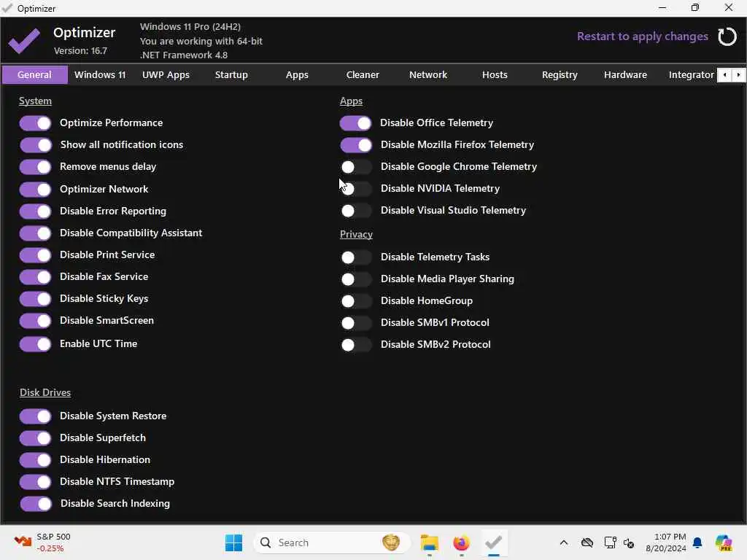Click Restart to apply changes
The image size is (747, 560).
point(642,36)
